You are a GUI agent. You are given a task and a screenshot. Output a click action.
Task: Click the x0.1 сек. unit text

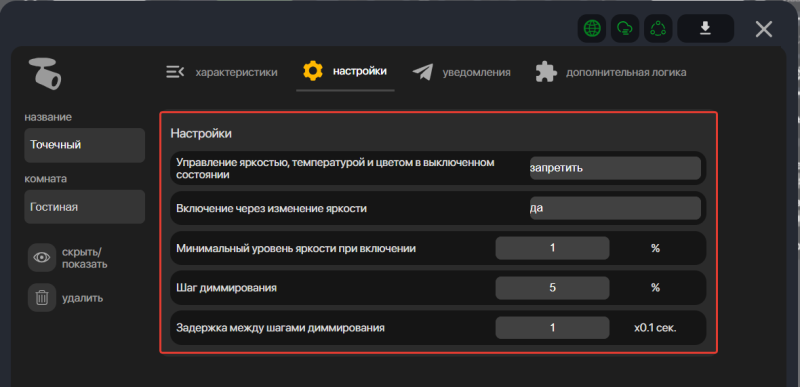[655, 328]
